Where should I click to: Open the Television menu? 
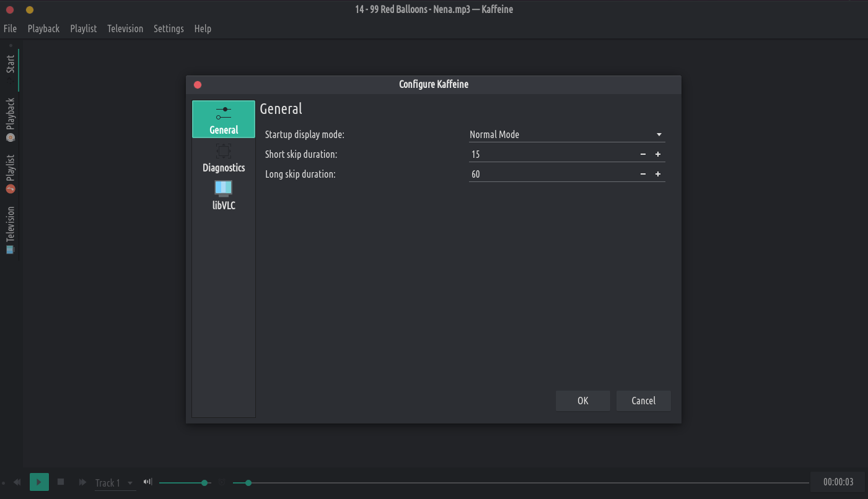(125, 28)
